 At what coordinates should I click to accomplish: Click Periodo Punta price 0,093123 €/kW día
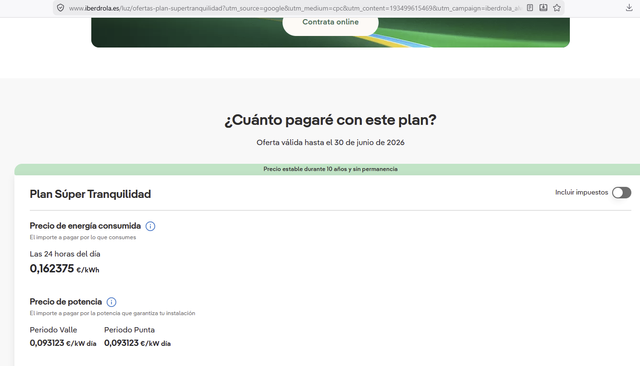tap(138, 343)
